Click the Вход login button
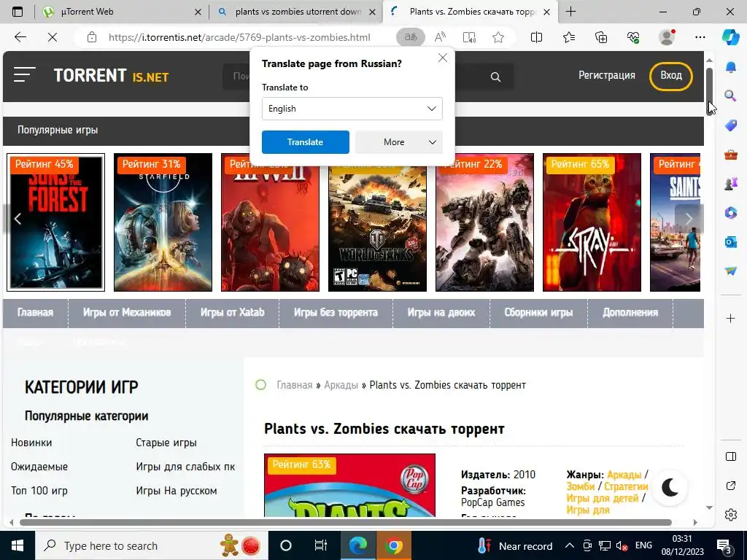747x560 pixels. [671, 75]
